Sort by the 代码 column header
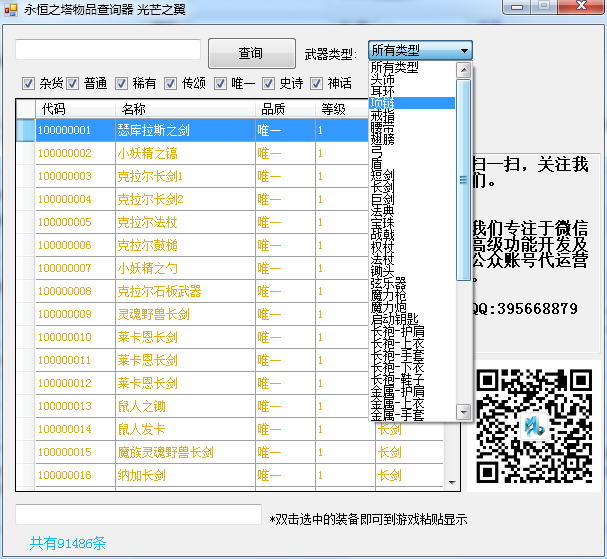Screen dimensions: 607x559 tap(53, 109)
